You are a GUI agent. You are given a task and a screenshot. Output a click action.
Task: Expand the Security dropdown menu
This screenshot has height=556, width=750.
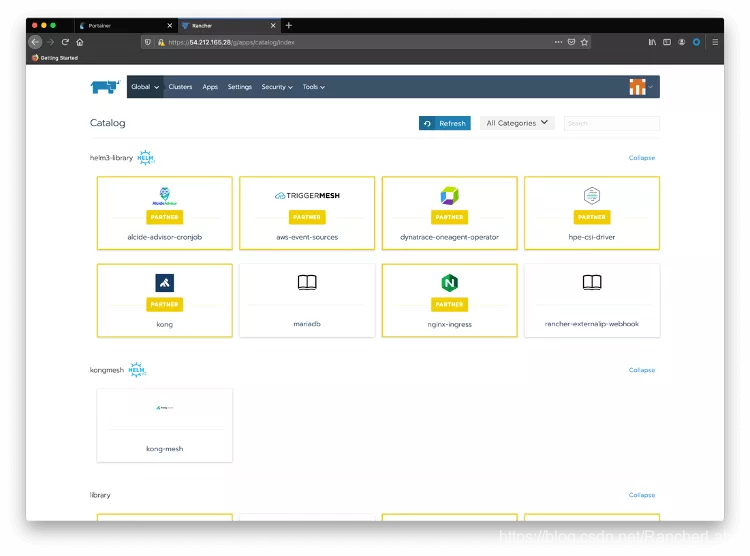pos(277,87)
